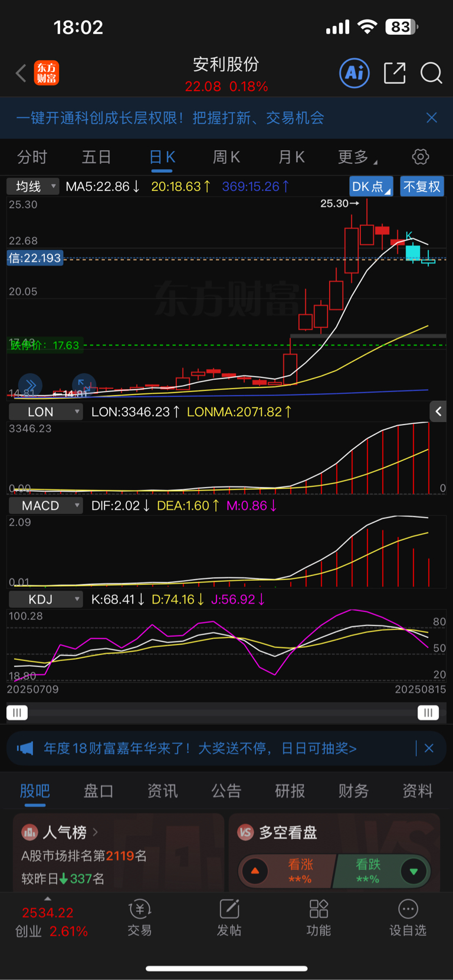The height and width of the screenshot is (980, 453).
Task: Open the 功能 functions icon
Action: [x=319, y=918]
